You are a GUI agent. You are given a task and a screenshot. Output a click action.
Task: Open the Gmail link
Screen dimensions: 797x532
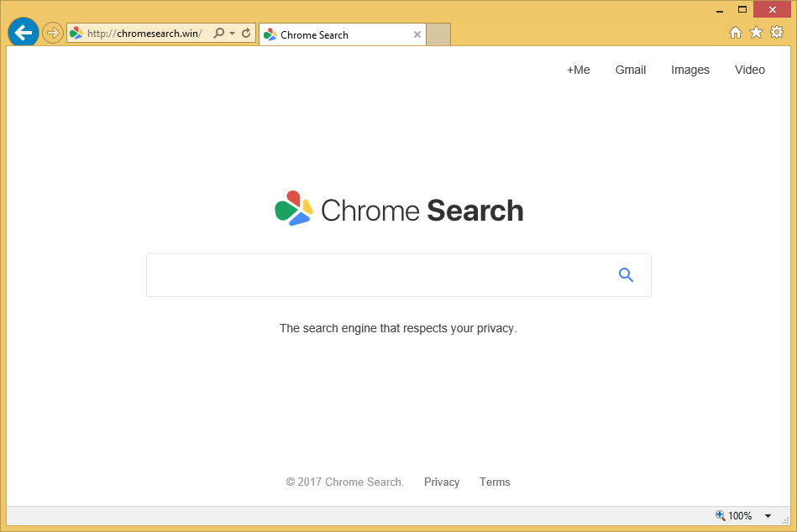[x=630, y=70]
